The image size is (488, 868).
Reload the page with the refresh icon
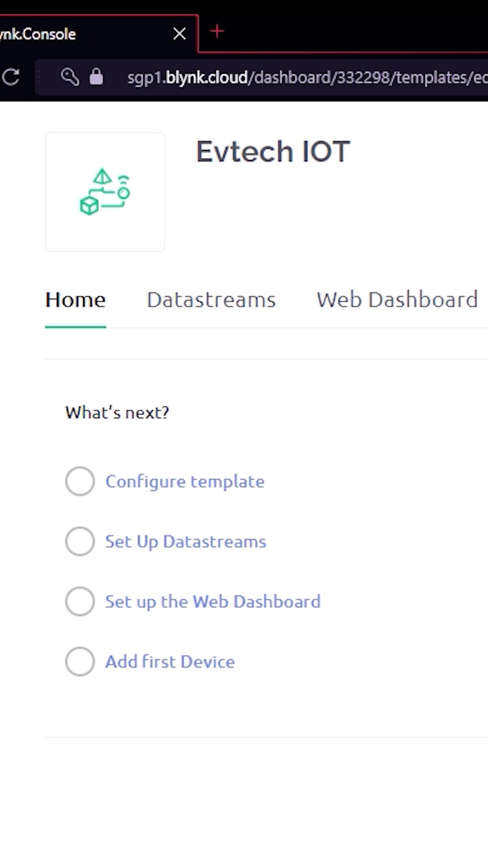click(10, 77)
